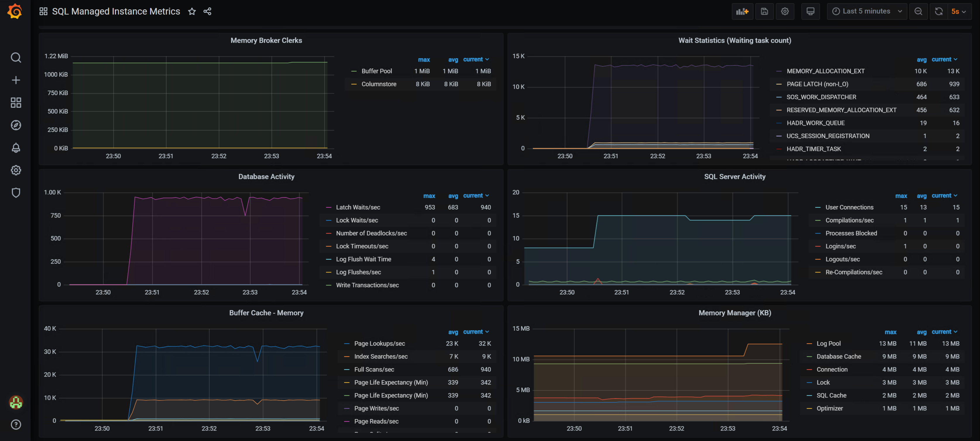Sort Database Activity legend by current

click(x=476, y=195)
